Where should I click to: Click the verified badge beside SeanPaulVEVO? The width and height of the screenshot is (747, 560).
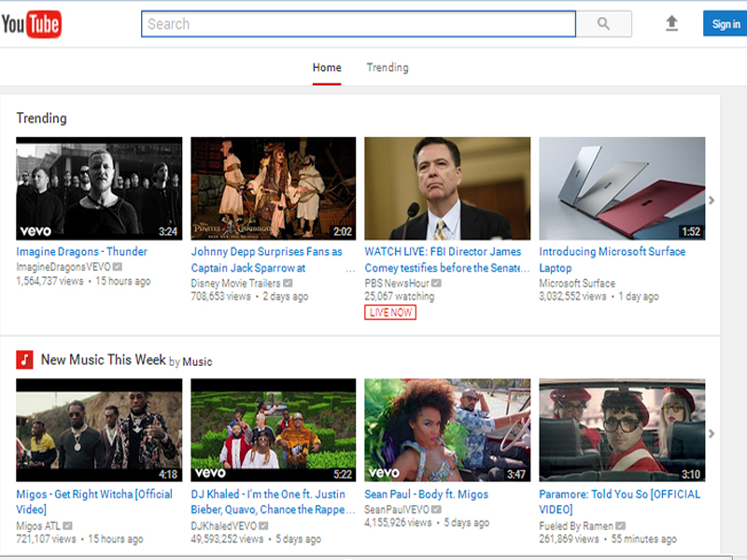coord(436,510)
